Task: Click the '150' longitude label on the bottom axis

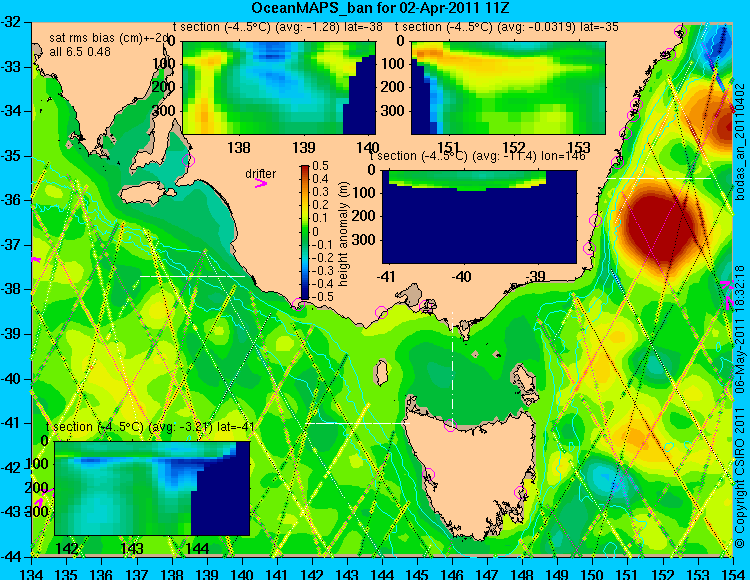Action: [592, 574]
